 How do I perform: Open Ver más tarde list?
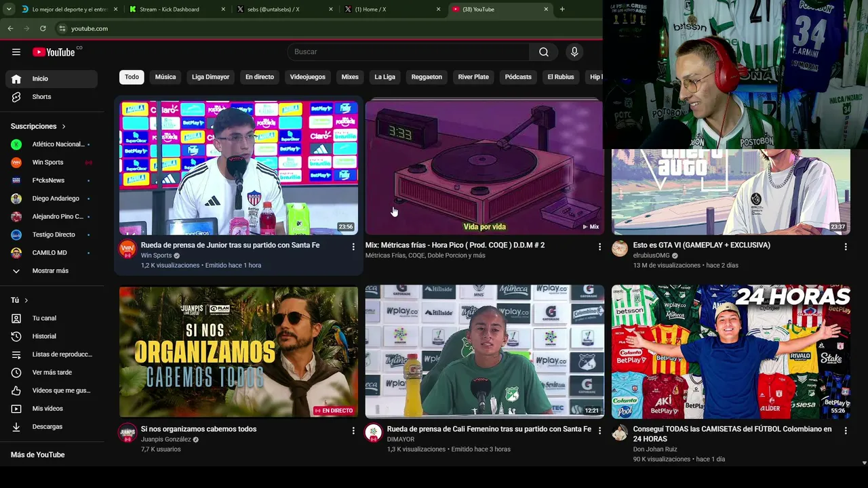52,372
